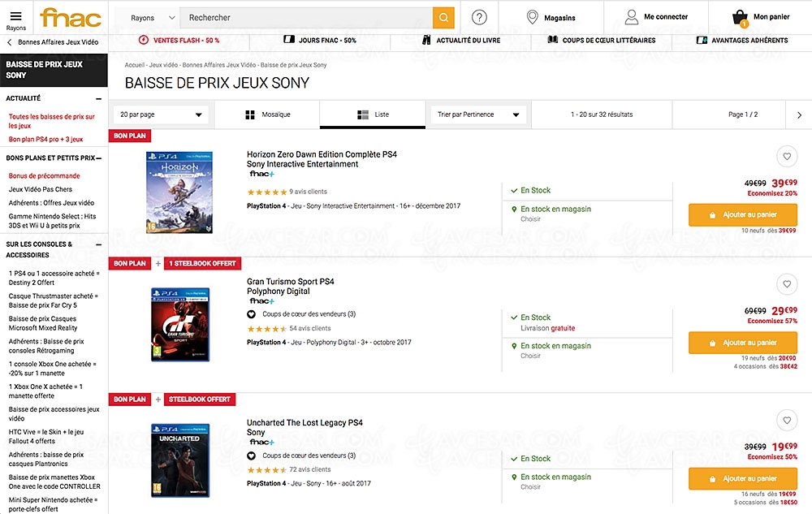Open Coups de cœur littéraires tab
The width and height of the screenshot is (812, 514).
pos(602,40)
